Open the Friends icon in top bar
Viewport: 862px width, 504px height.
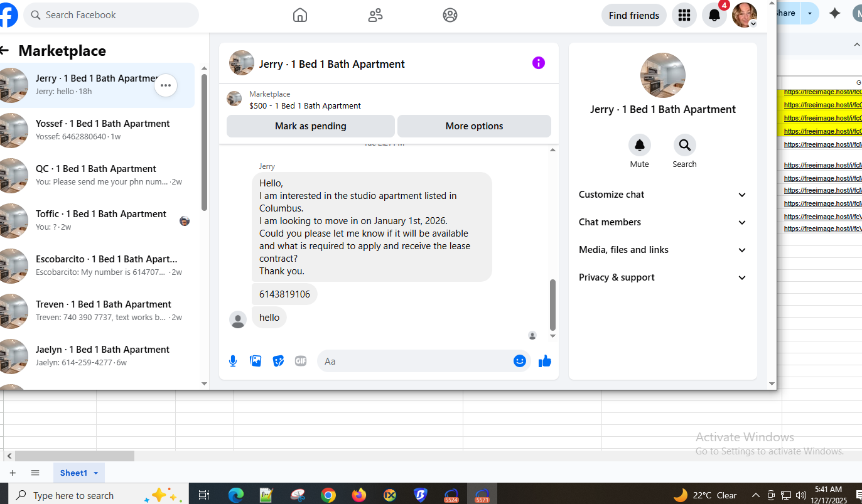pyautogui.click(x=375, y=15)
